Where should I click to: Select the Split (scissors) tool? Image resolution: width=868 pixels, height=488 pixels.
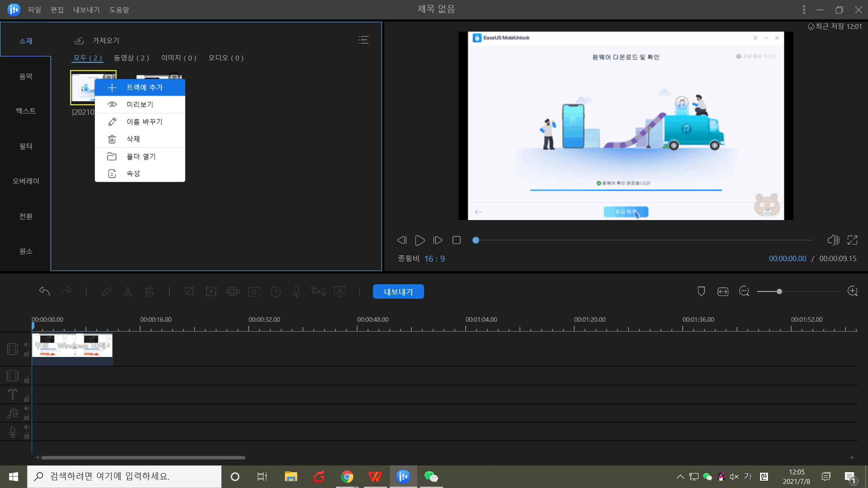click(x=128, y=291)
